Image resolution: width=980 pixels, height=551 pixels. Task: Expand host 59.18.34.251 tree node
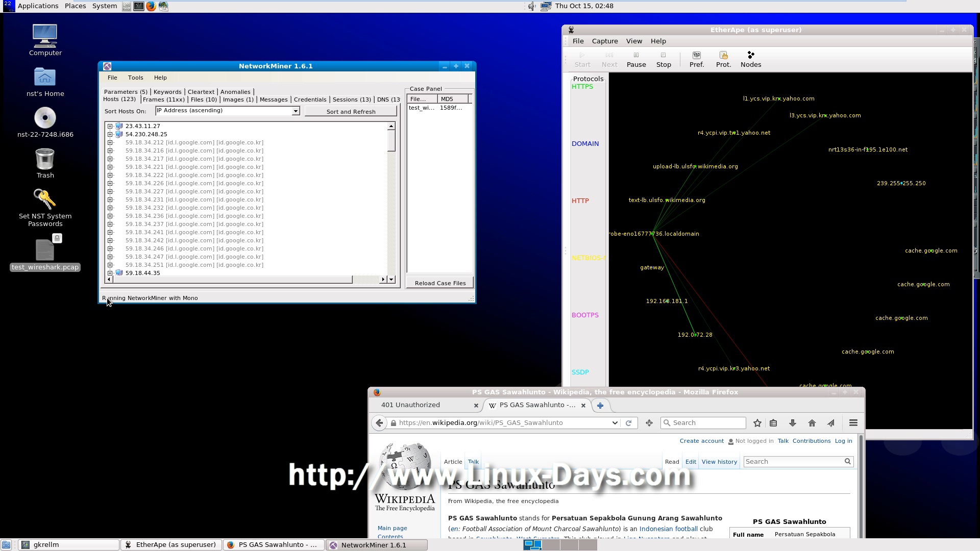[110, 265]
